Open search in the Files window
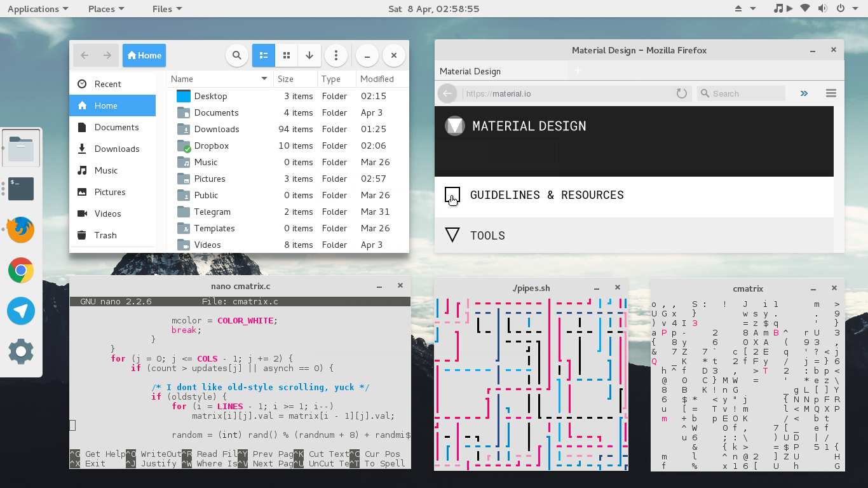868x488 pixels. click(x=236, y=55)
